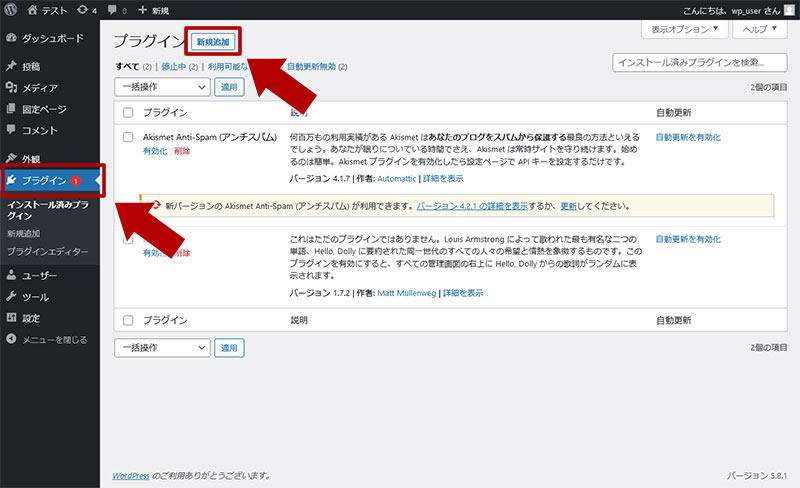This screenshot has width=800, height=488.
Task: Click Akismet Anti-Spam (アンチスパム) plugin name
Action: click(210, 137)
